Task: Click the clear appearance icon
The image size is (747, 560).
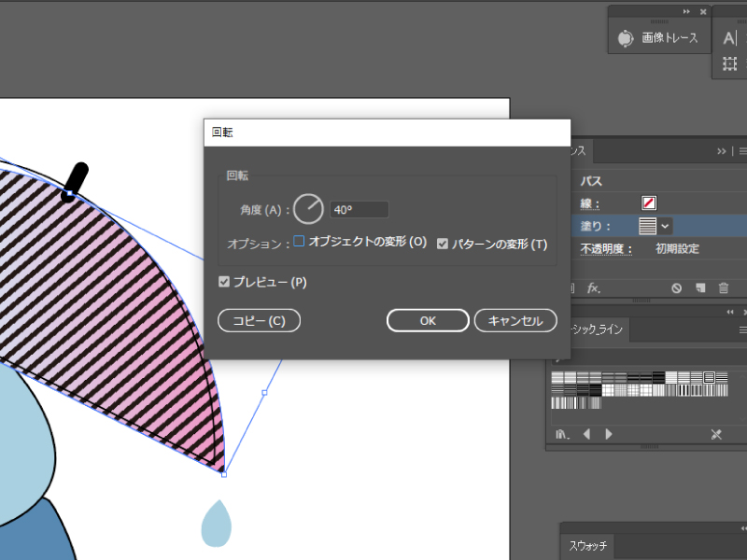Action: point(676,288)
